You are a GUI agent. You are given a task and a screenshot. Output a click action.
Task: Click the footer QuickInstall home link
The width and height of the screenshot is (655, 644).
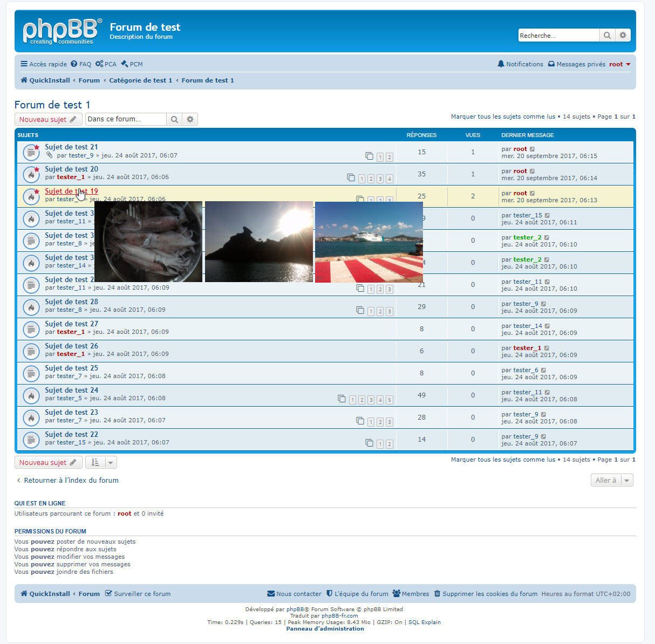tap(45, 594)
